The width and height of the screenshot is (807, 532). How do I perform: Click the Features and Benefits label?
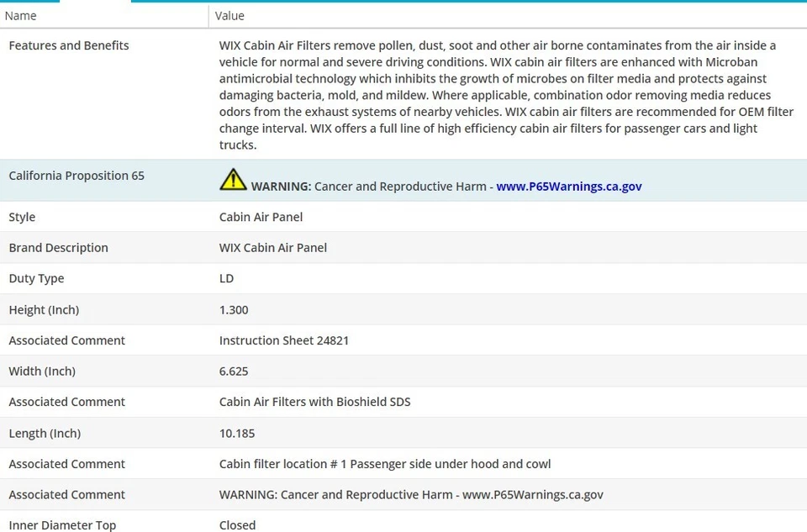(x=69, y=45)
